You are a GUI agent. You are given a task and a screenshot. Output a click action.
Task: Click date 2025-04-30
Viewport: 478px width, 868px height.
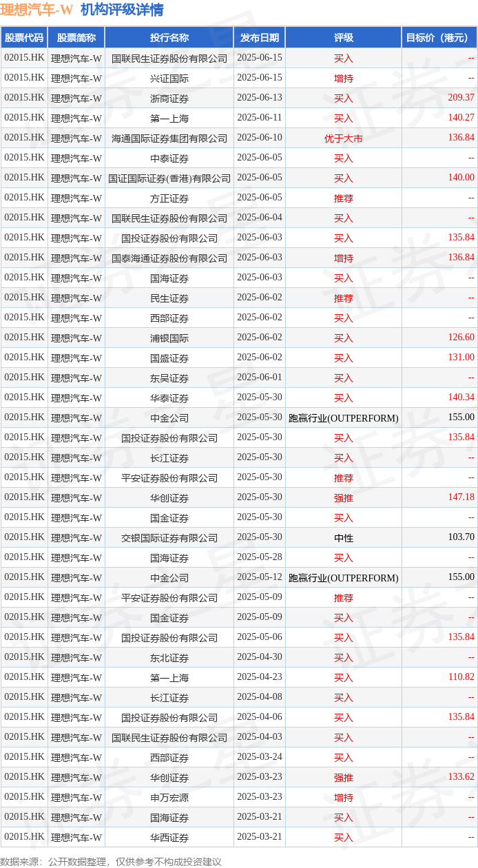[260, 657]
